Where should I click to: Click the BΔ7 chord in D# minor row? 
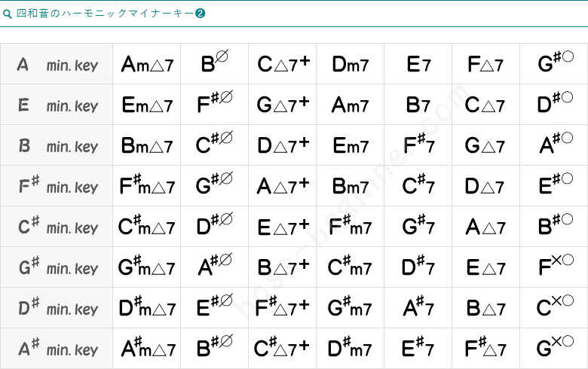coord(485,309)
